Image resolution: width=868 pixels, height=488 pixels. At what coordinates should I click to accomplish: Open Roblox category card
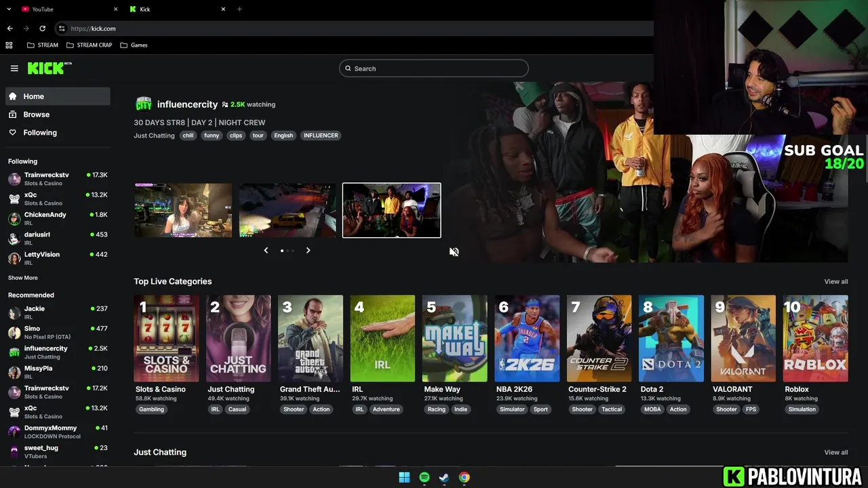point(815,338)
